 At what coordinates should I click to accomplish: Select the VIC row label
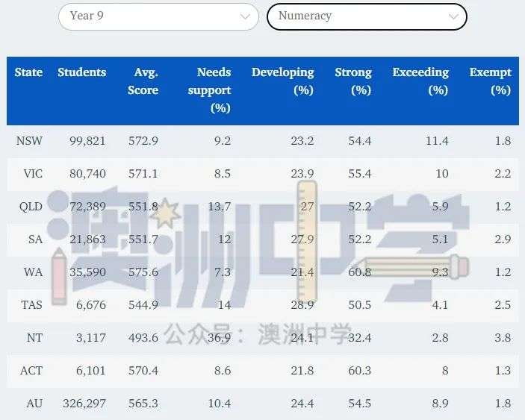click(33, 174)
